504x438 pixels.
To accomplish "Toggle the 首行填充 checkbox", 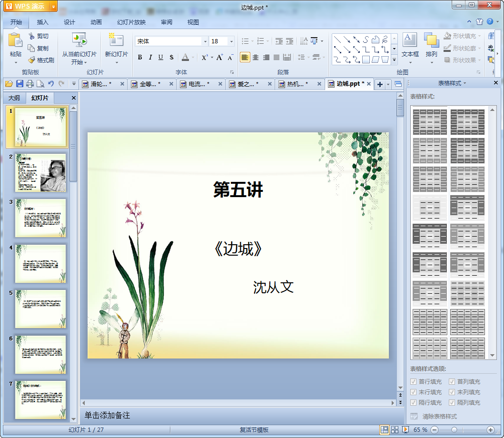I will [x=413, y=382].
